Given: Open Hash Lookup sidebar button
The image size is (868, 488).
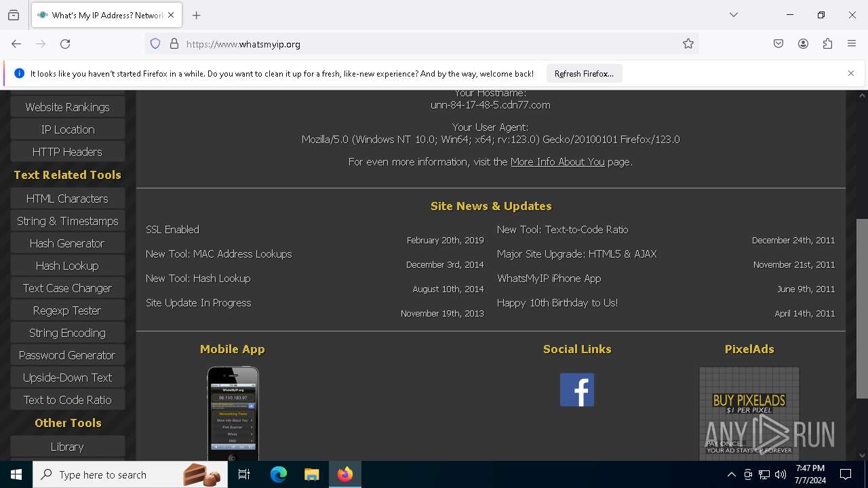Looking at the screenshot, I should click(67, 266).
